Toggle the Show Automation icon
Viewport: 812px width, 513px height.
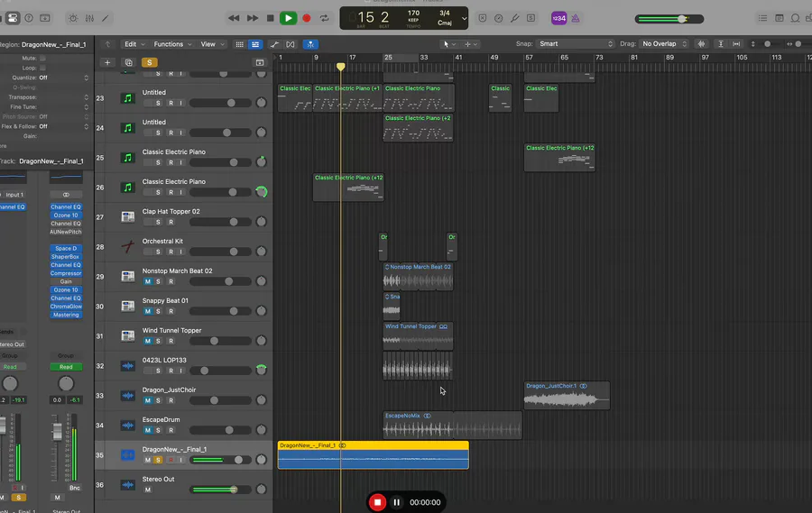274,44
